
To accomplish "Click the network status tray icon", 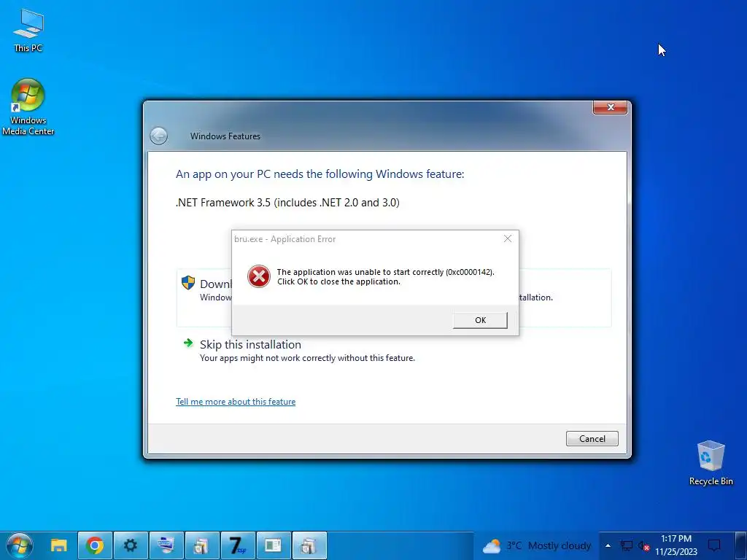I will coord(626,545).
